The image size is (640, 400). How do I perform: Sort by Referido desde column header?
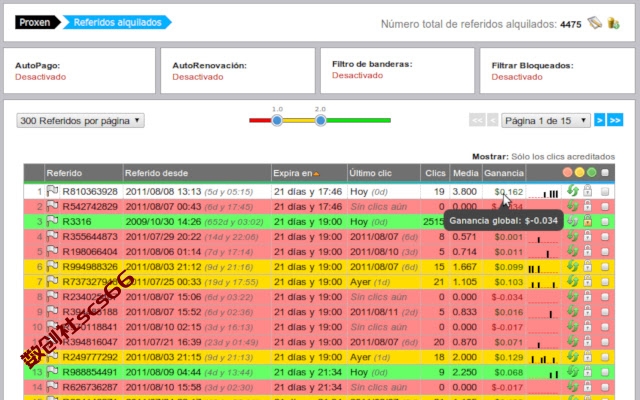(156, 173)
